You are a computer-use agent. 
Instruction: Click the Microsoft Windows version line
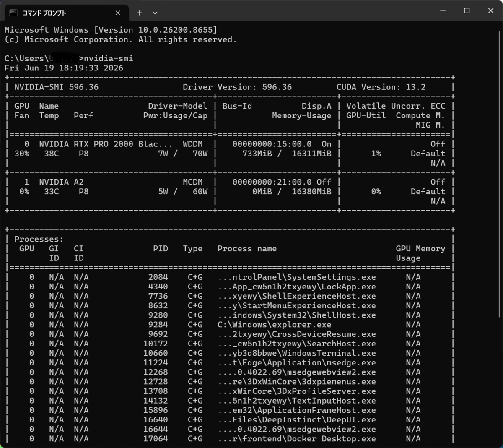(x=111, y=30)
